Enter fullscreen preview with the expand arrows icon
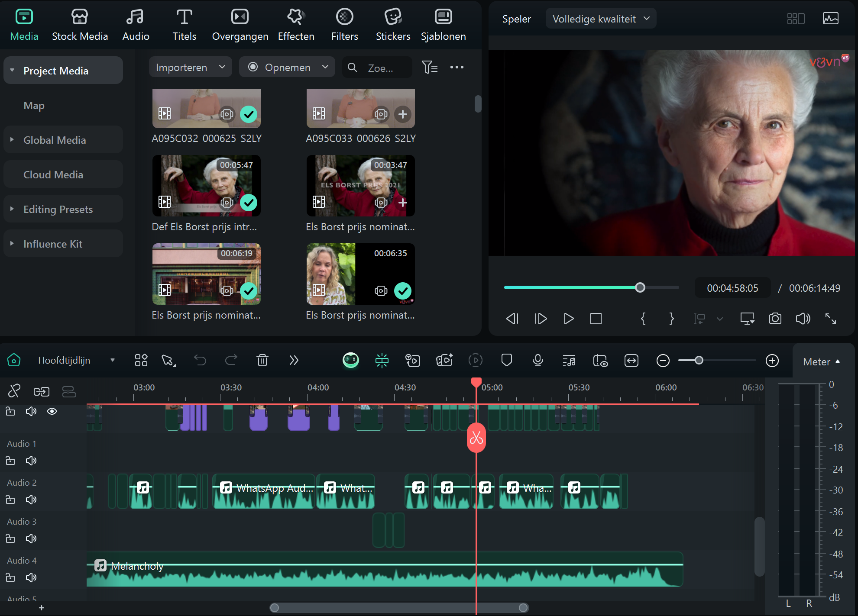Viewport: 858px width, 616px height. (x=831, y=319)
